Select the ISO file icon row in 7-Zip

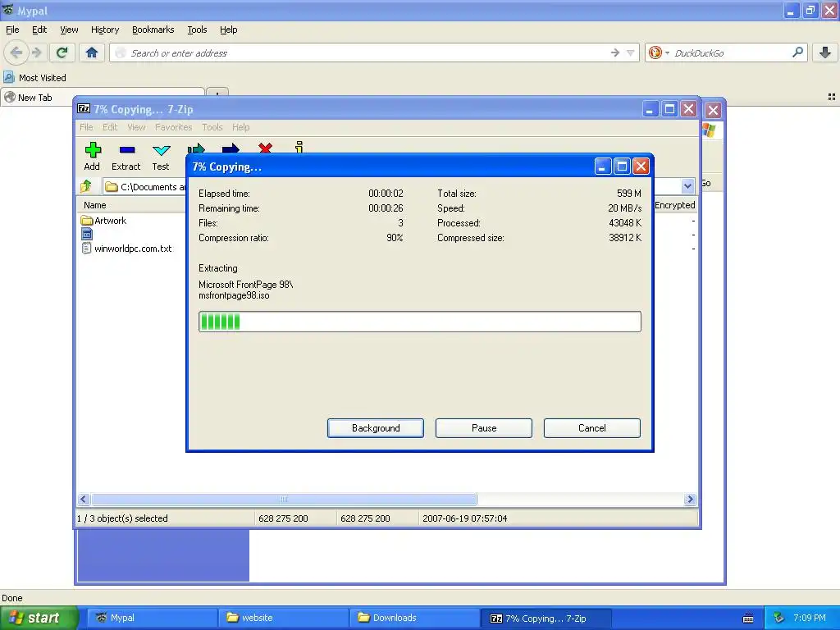point(87,234)
